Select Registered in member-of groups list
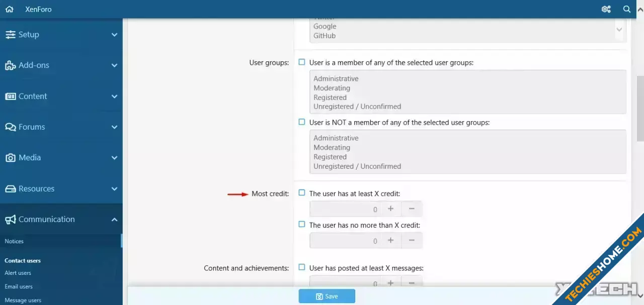This screenshot has height=305, width=644. tap(330, 97)
